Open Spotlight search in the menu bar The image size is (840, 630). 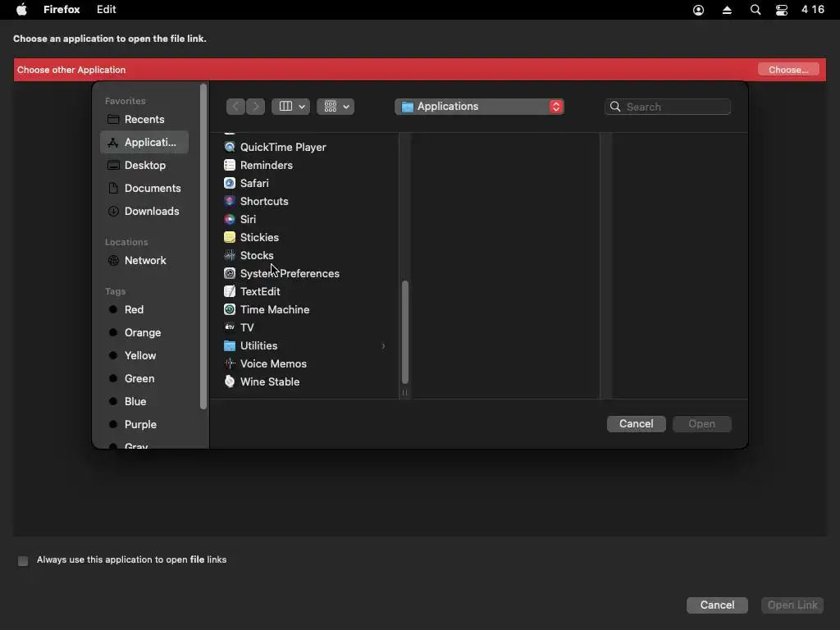(x=756, y=10)
